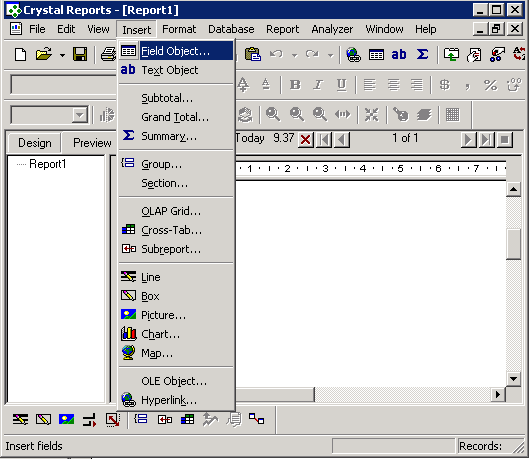529x459 pixels.
Task: Open the font size dropdown
Action: click(x=80, y=115)
